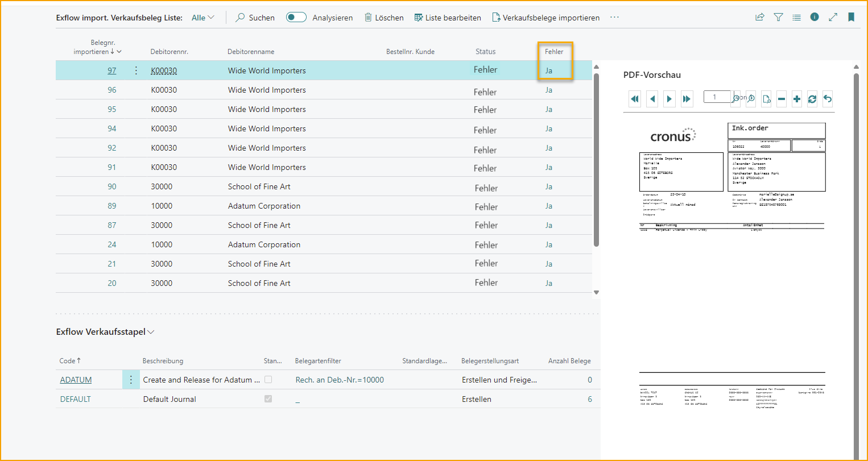Select the Bookmark icon at top right

(x=852, y=17)
